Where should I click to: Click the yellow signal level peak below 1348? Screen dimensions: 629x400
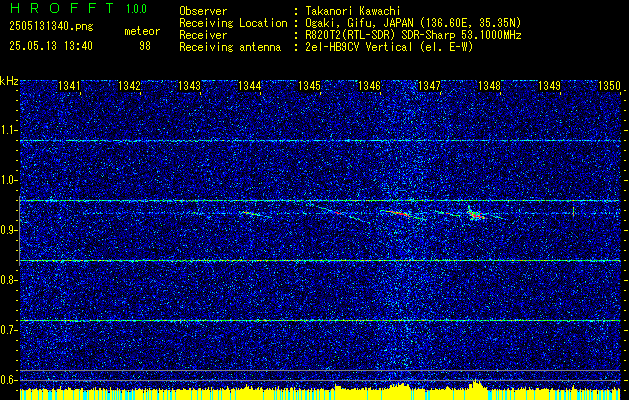click(x=476, y=384)
